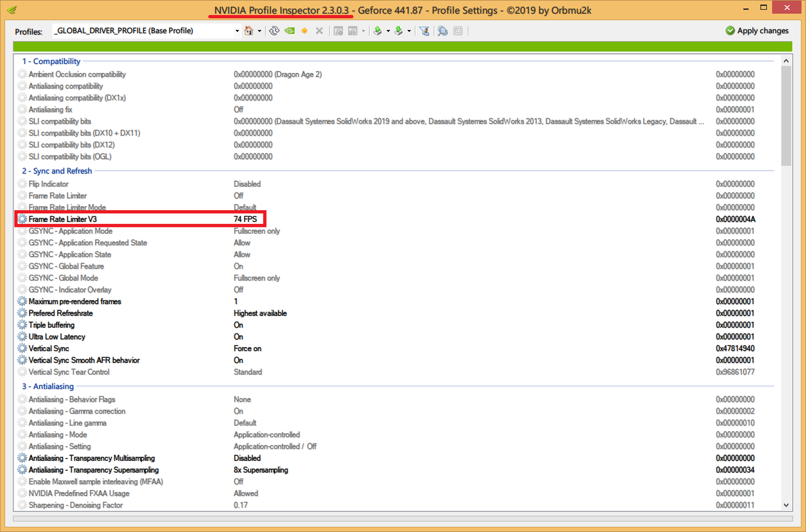Click gear icon beside Ambient Occlusion compatibility

[x=23, y=74]
